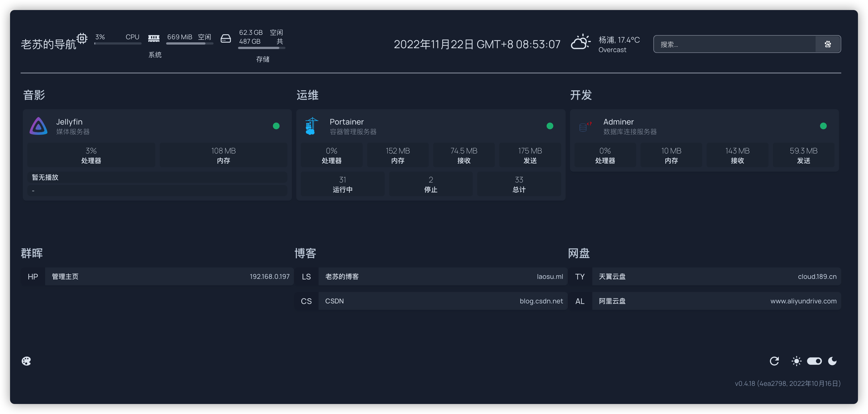Click the v0.4.18 version text

[788, 383]
